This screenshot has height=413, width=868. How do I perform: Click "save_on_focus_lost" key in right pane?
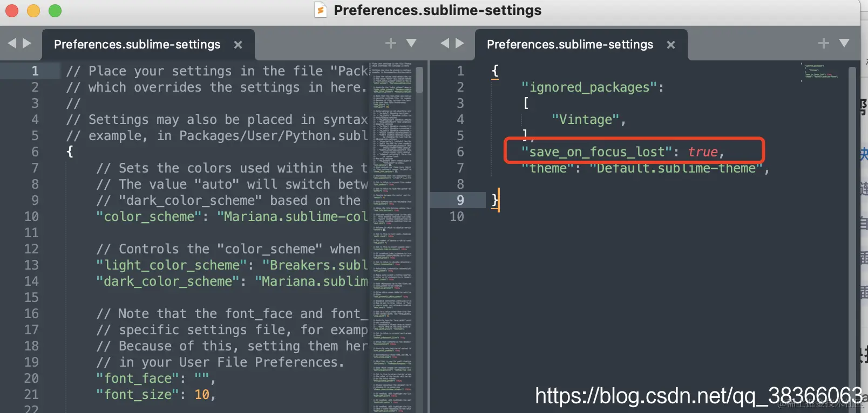click(596, 152)
